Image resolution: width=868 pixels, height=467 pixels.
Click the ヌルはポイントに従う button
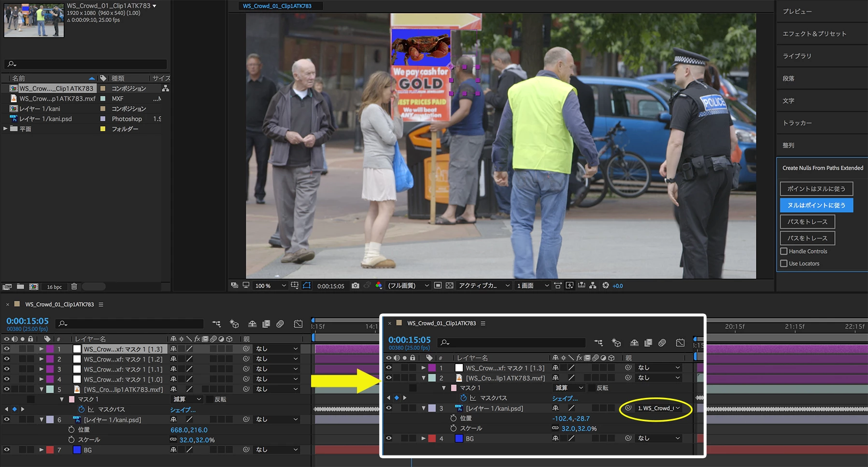pyautogui.click(x=816, y=205)
